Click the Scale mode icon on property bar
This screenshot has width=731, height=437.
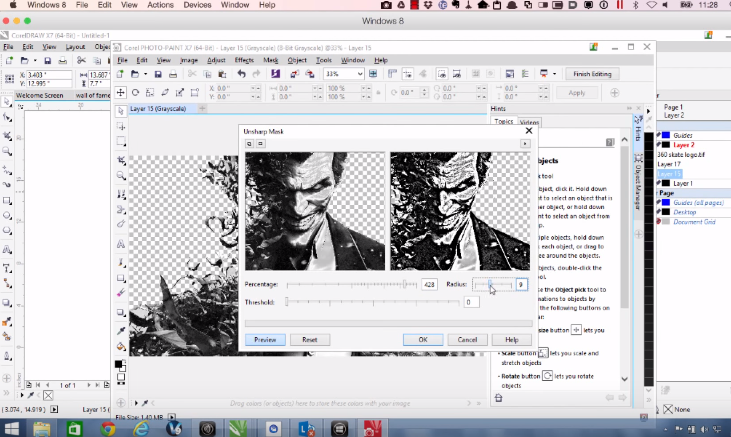(x=150, y=92)
